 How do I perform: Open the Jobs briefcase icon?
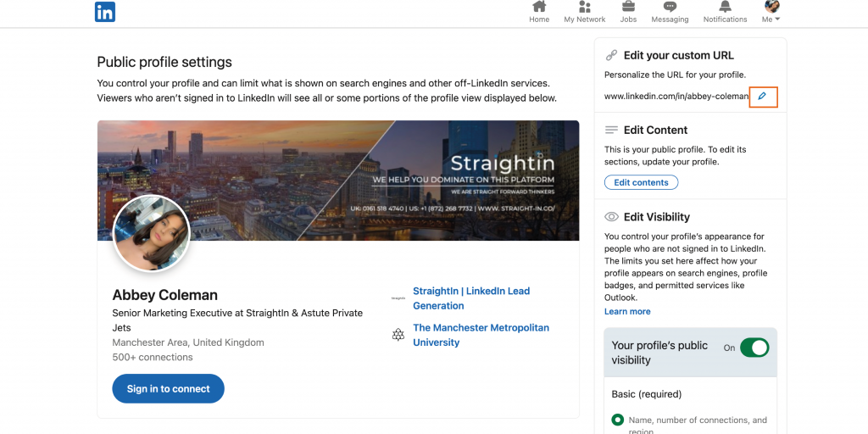point(628,7)
